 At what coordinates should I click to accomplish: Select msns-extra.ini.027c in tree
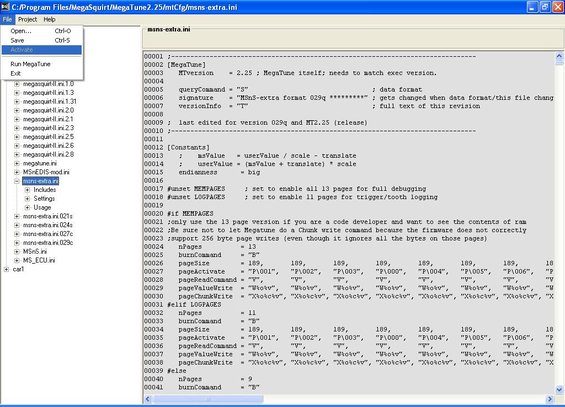[x=48, y=234]
